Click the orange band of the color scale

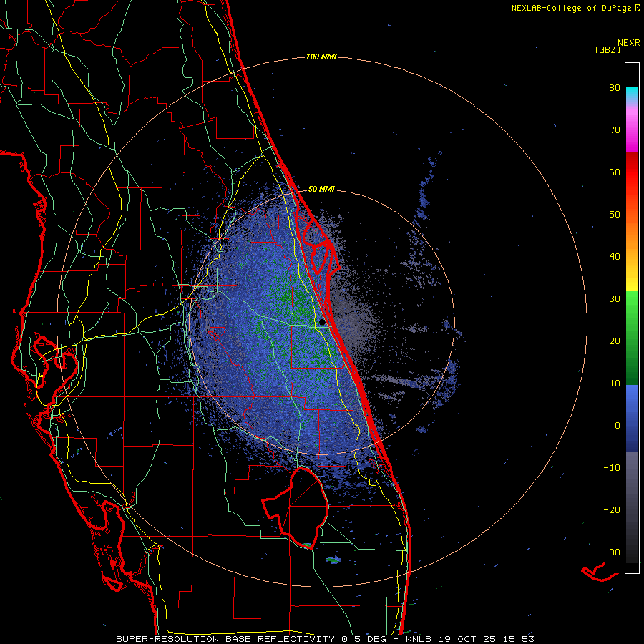pos(632,232)
